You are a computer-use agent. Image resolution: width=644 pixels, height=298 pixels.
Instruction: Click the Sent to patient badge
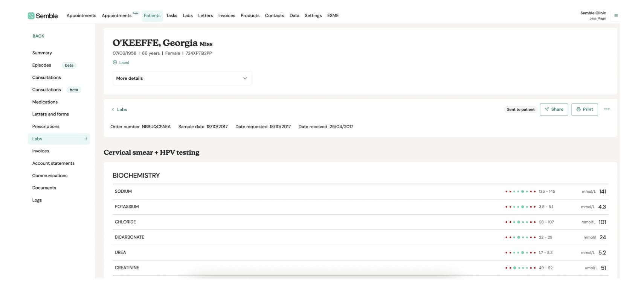click(520, 109)
